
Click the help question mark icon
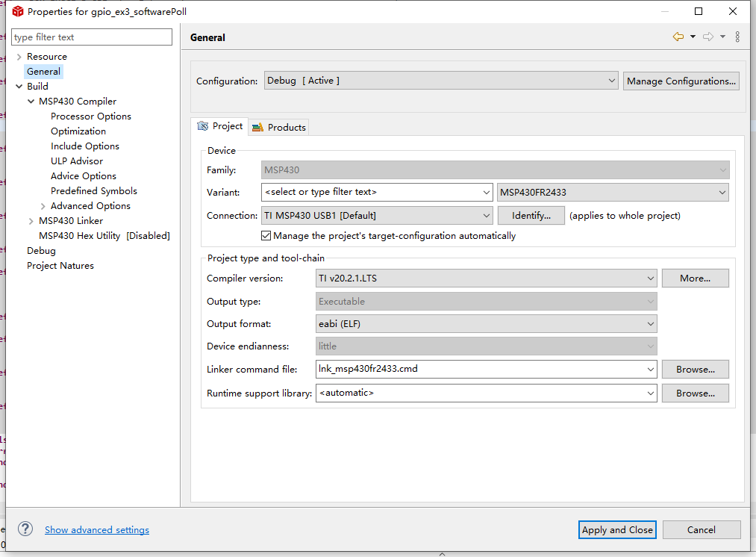pyautogui.click(x=25, y=529)
